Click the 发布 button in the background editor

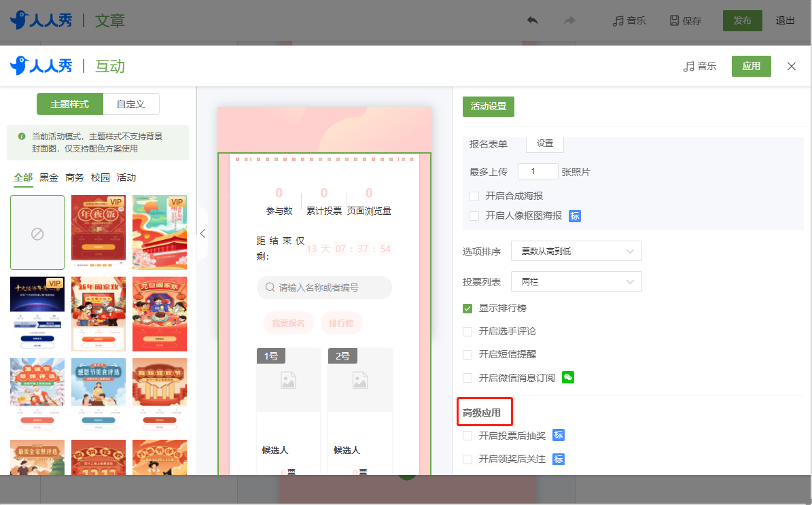pyautogui.click(x=743, y=20)
